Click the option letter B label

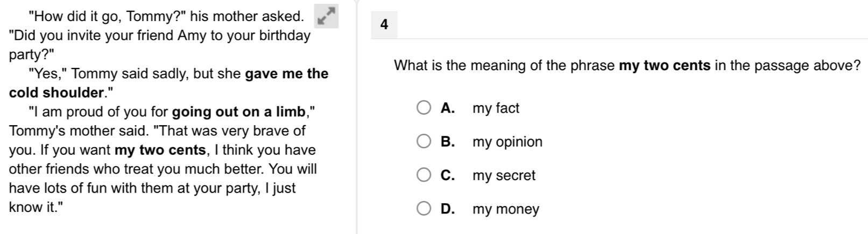click(x=448, y=142)
